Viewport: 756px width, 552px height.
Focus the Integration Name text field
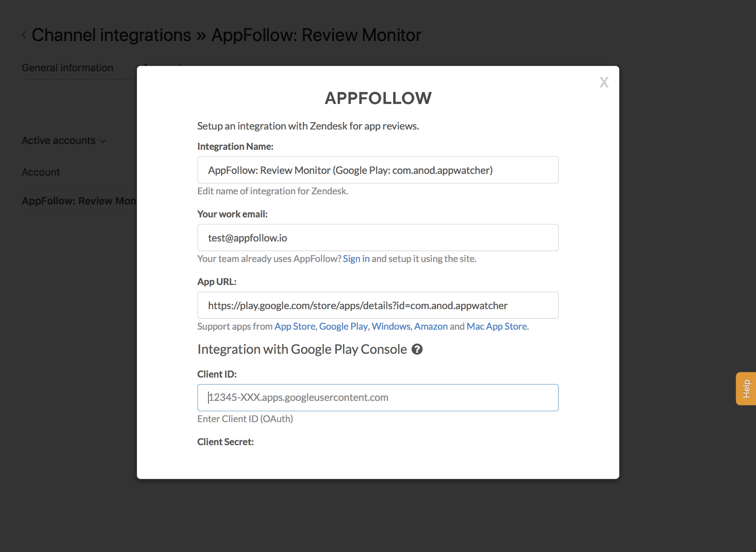tap(378, 170)
